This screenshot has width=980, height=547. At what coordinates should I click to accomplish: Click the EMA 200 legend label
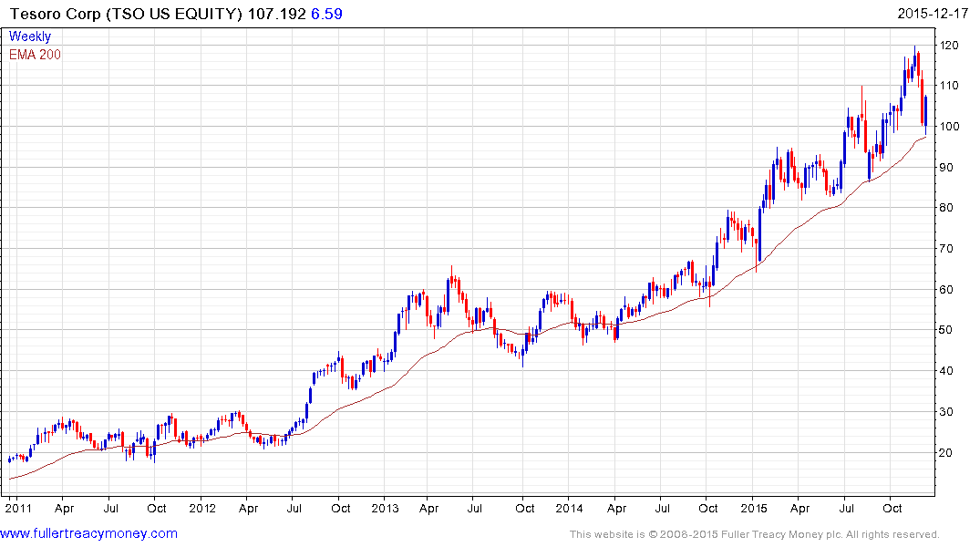[x=35, y=55]
